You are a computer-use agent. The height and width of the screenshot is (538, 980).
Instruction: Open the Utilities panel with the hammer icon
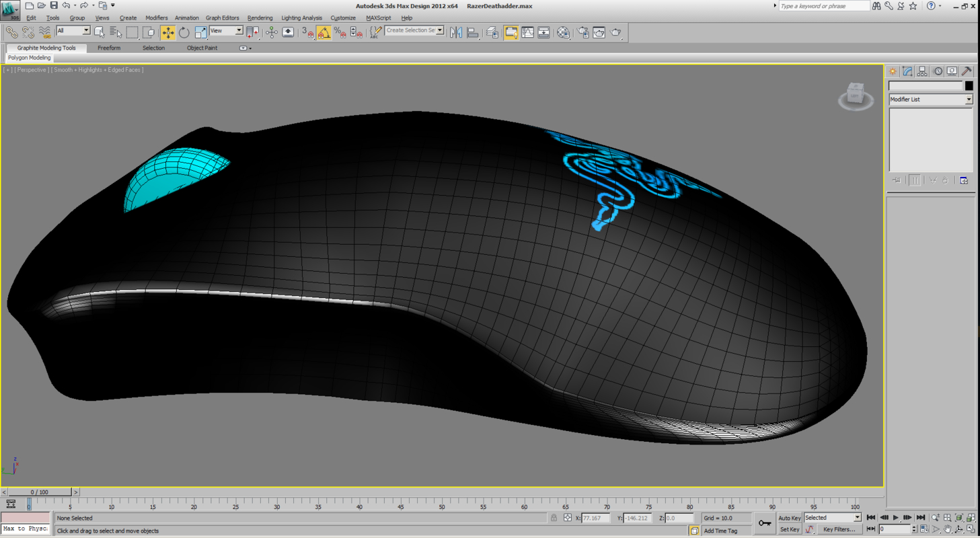(967, 70)
